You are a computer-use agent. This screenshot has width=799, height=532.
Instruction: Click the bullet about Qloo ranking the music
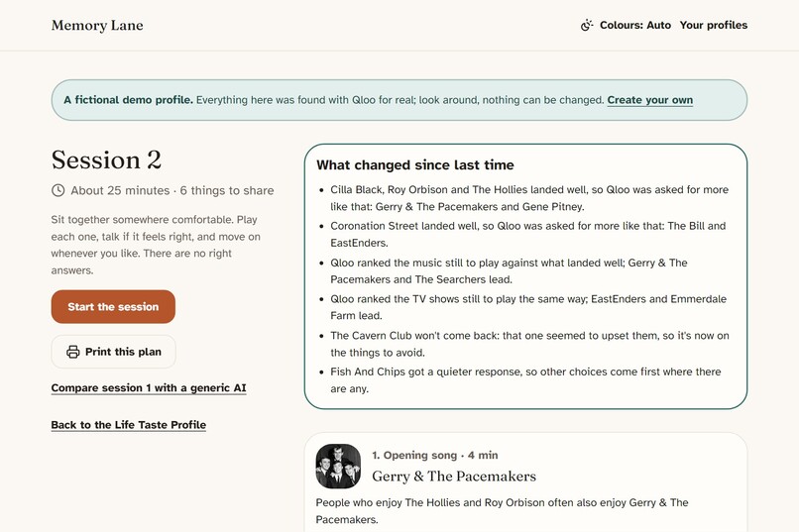tap(509, 270)
